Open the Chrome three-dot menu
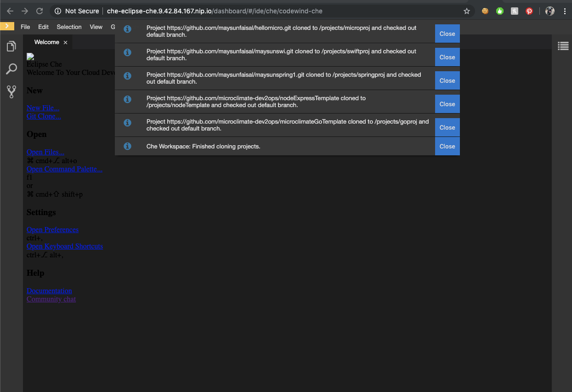572x392 pixels. pos(565,11)
